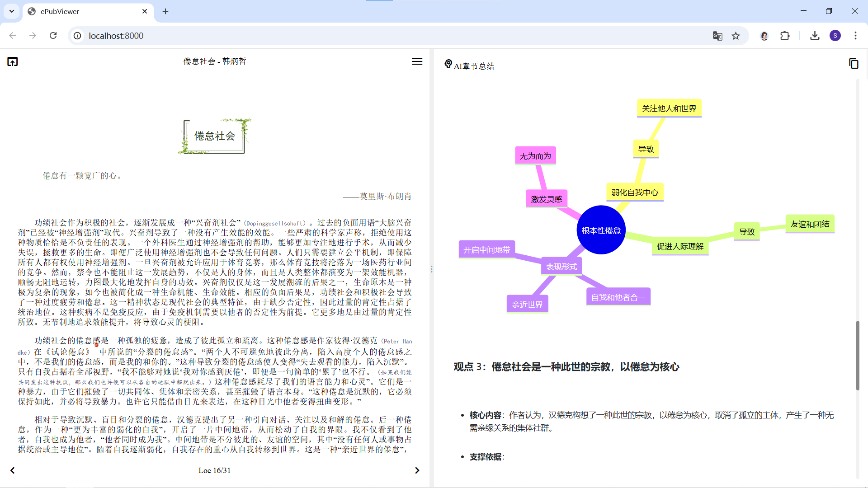Click the panel divider drag handle

(432, 269)
